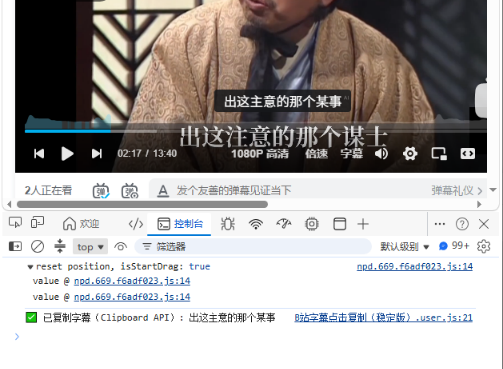Open console settings gear

[x=484, y=247]
